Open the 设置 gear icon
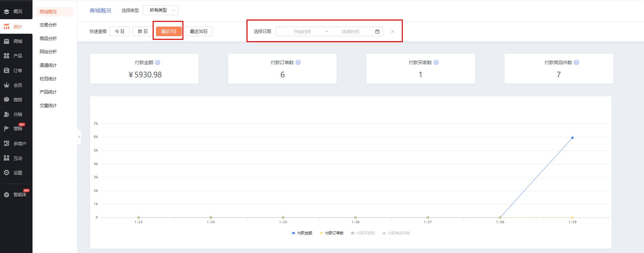The height and width of the screenshot is (253, 644). (x=7, y=173)
